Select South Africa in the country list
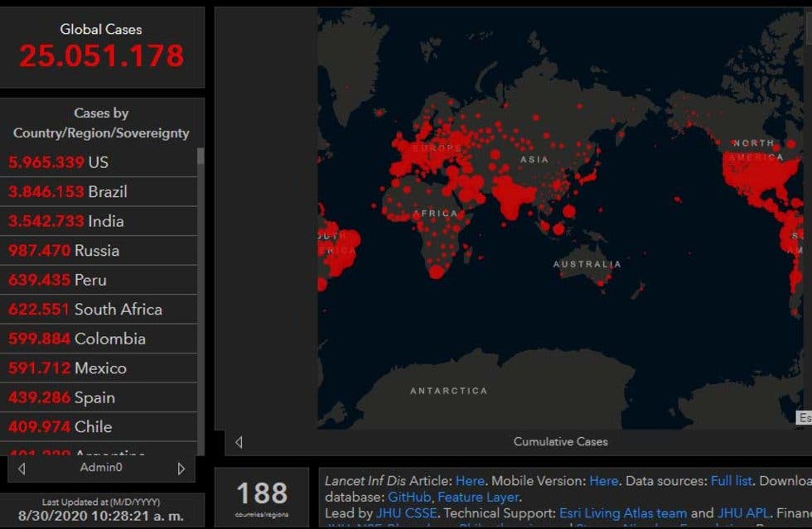 coord(99,309)
